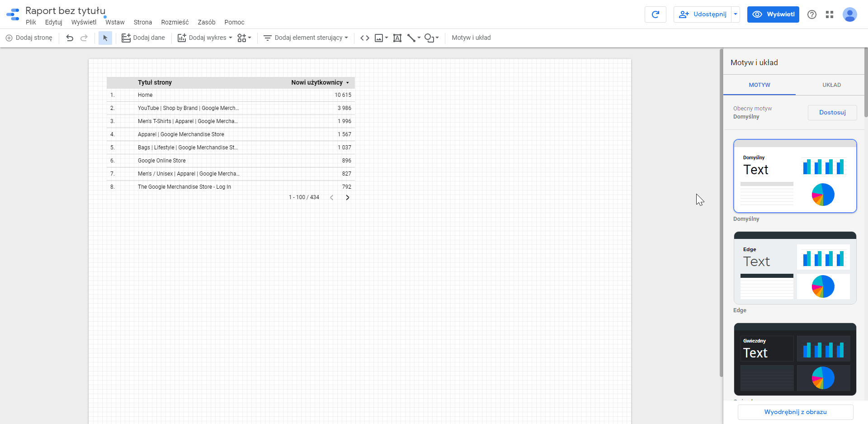Click Wyodrębnij z obrazu button
The height and width of the screenshot is (424, 868).
(x=796, y=412)
